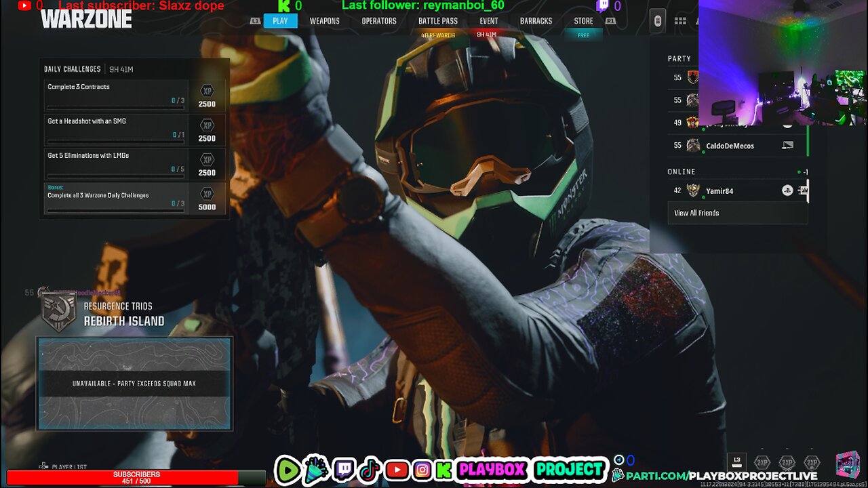Select CaldoDeMecos in the party list

click(737, 145)
